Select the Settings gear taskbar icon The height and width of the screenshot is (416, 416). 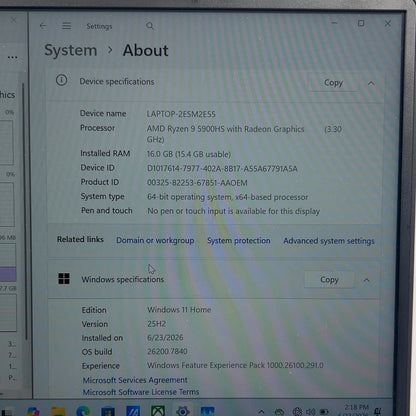click(183, 411)
